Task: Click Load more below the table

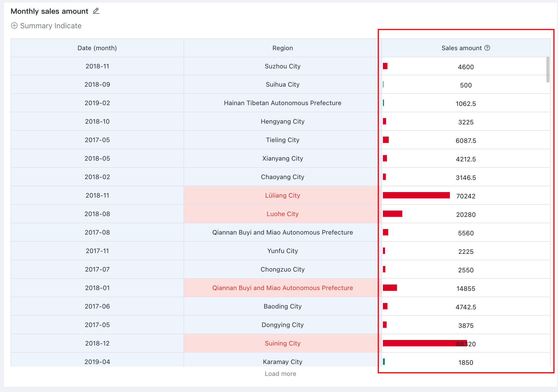Action: [x=280, y=374]
